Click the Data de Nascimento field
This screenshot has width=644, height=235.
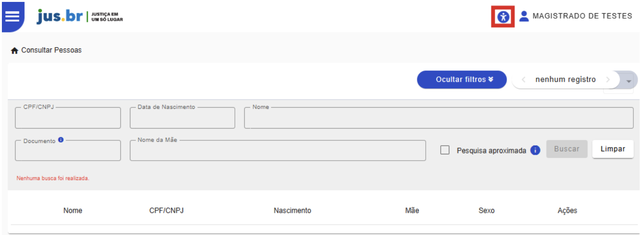pyautogui.click(x=182, y=119)
